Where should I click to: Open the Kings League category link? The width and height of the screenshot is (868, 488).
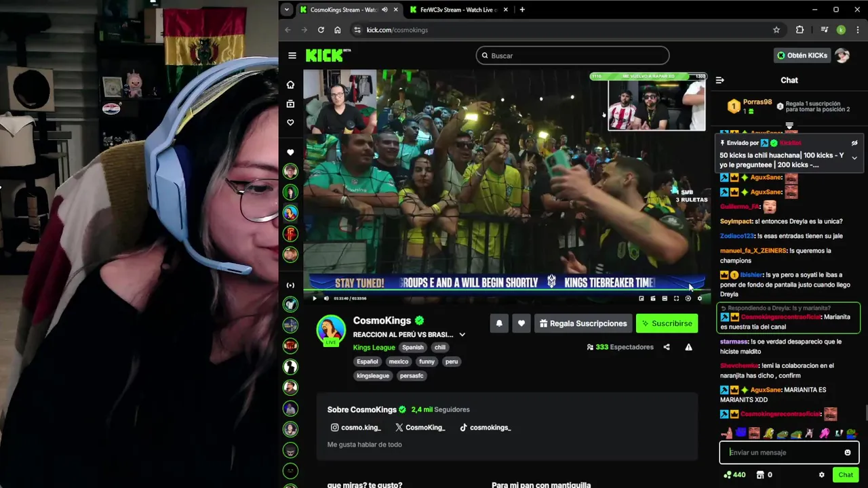(374, 347)
